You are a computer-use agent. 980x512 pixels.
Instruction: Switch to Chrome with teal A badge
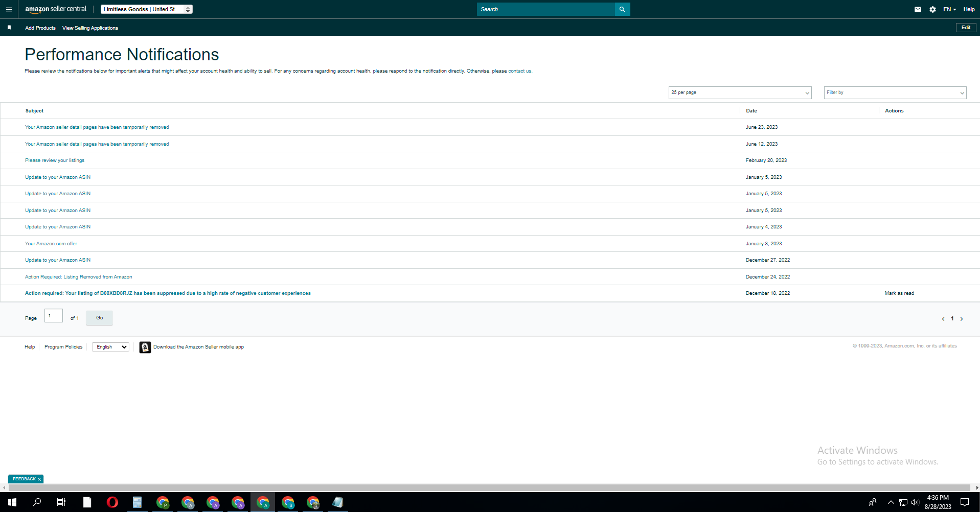pos(263,502)
